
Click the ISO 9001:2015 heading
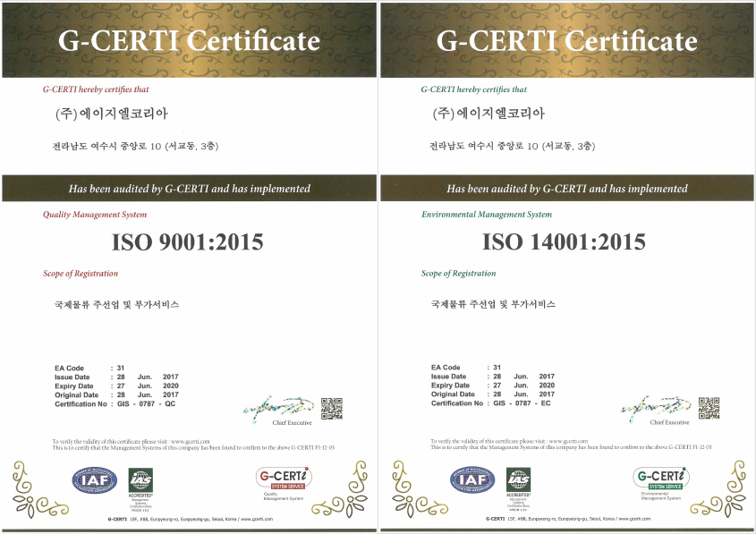click(187, 242)
